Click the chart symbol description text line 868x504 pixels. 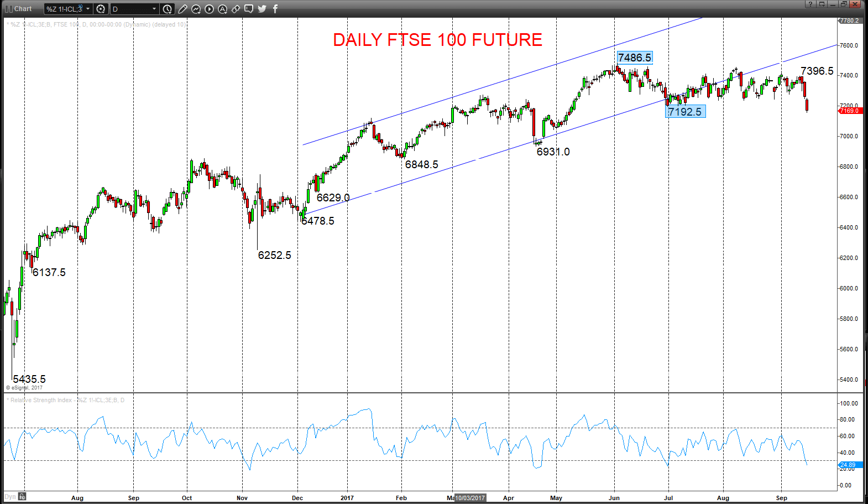tap(96, 24)
